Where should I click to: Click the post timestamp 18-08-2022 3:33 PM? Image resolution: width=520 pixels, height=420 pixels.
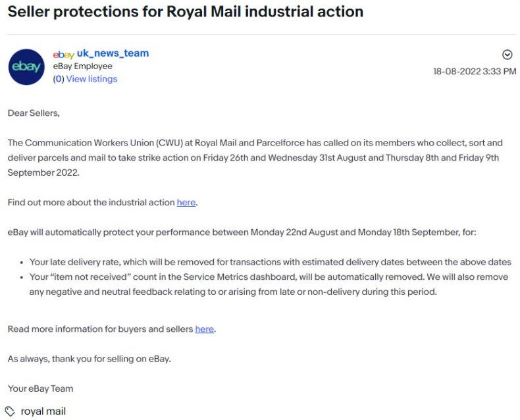tap(475, 71)
